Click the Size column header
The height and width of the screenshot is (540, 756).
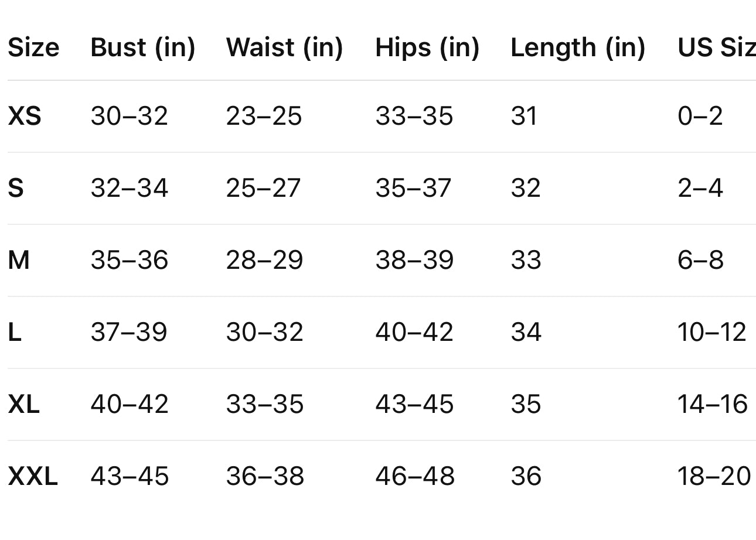(33, 47)
